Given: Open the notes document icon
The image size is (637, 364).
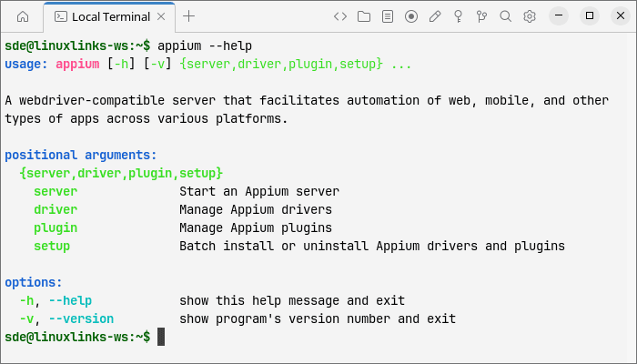Looking at the screenshot, I should (x=388, y=16).
